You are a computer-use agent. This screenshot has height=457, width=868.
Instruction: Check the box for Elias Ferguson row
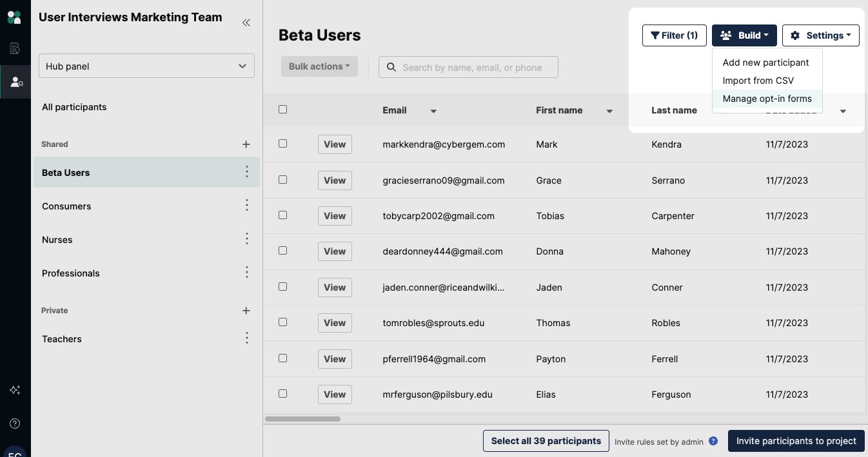pyautogui.click(x=282, y=393)
